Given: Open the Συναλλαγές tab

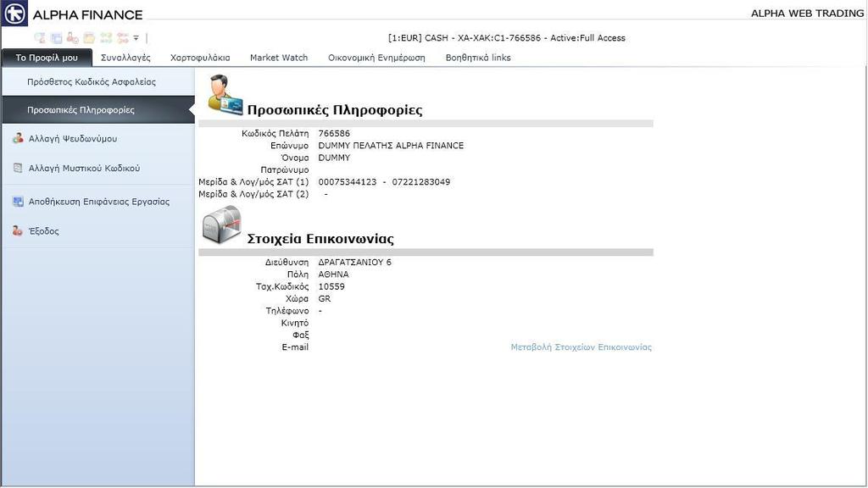Looking at the screenshot, I should 125,58.
